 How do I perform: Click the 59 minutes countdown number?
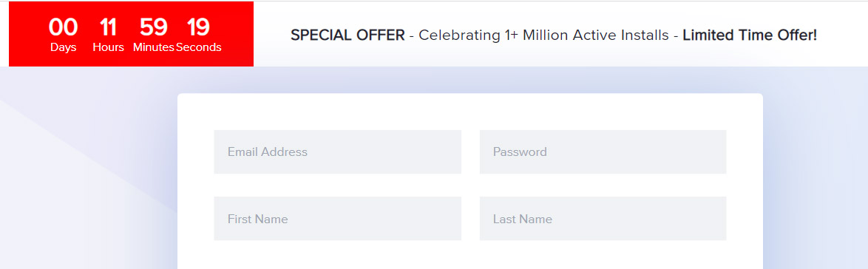153,27
